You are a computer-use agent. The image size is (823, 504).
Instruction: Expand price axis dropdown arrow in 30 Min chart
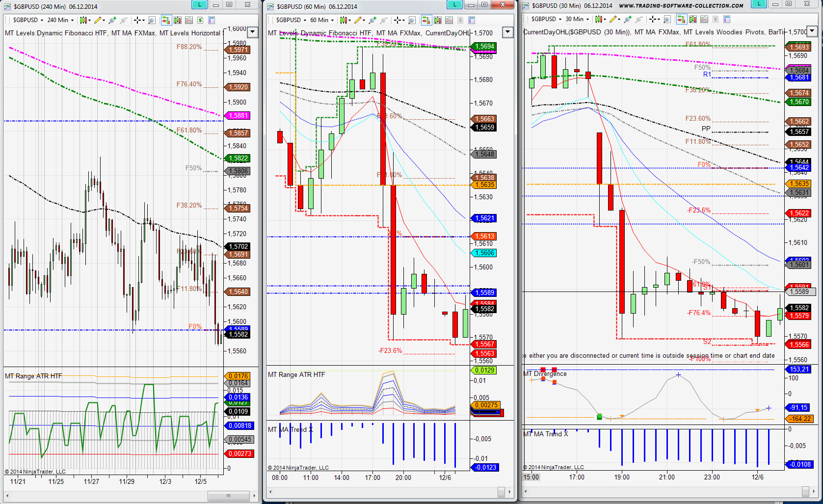pos(812,31)
